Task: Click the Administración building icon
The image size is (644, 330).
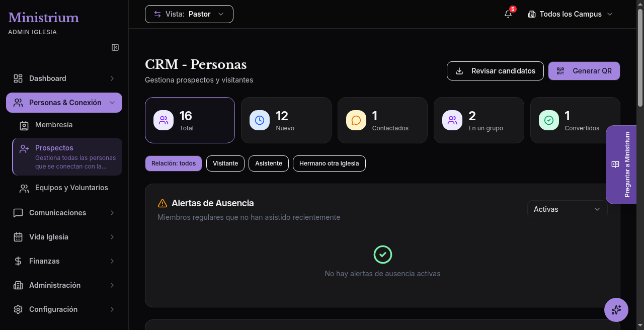Action: [x=18, y=285]
